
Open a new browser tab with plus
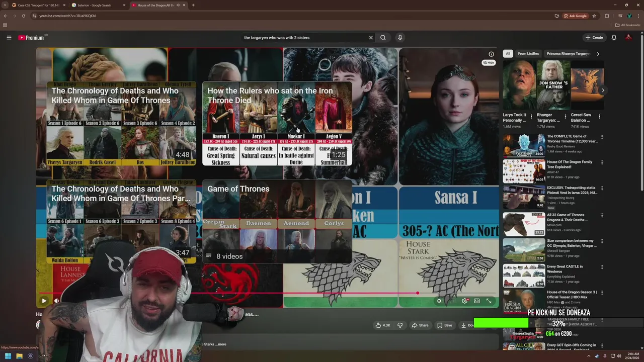point(193,5)
